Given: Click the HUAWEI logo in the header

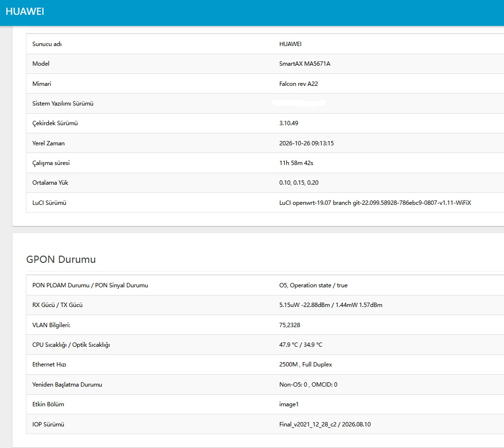Looking at the screenshot, I should pyautogui.click(x=25, y=12).
